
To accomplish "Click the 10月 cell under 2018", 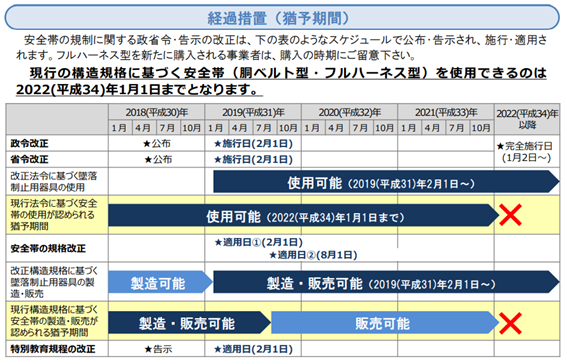I will [x=192, y=128].
